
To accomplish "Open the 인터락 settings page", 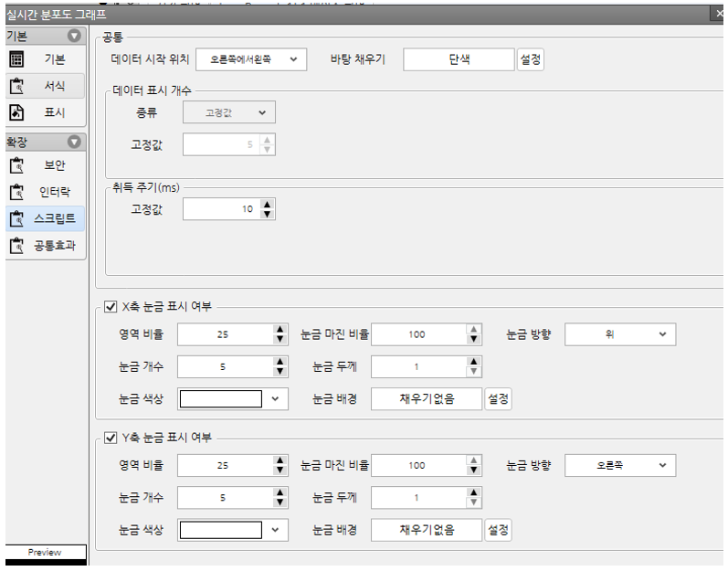I will click(46, 192).
